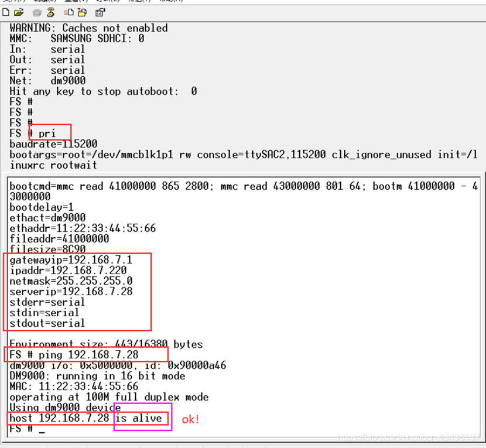Click the 'MAC: 11:22:33:44:55:66' line
Image resolution: width=486 pixels, height=448 pixels.
[x=74, y=387]
